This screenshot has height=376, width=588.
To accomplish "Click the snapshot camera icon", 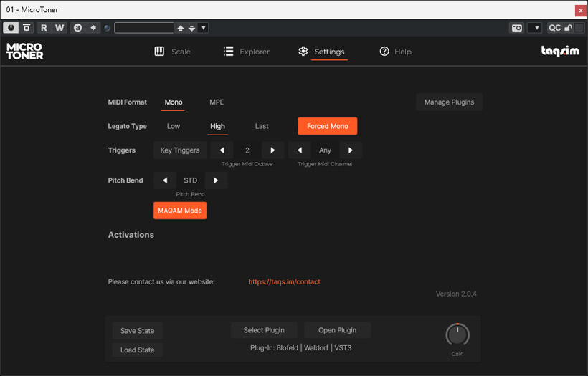I will (517, 28).
